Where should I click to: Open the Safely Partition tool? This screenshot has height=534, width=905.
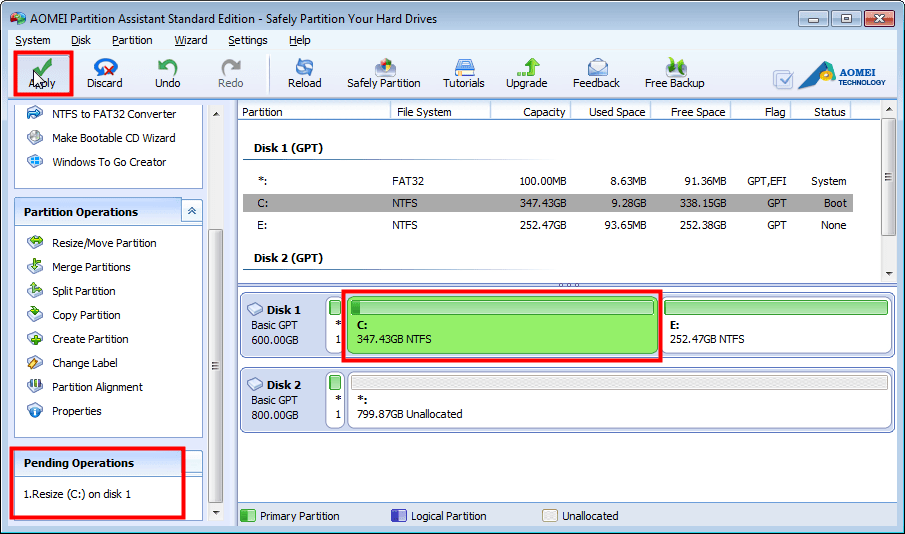(x=384, y=73)
